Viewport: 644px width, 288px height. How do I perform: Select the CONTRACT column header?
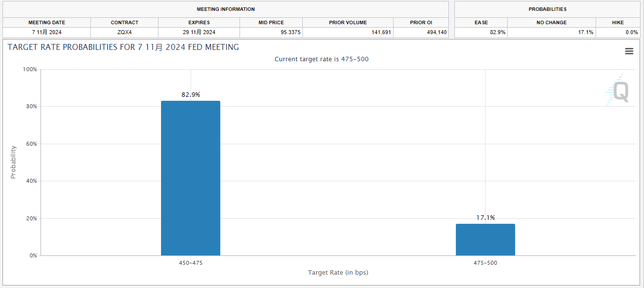[124, 23]
